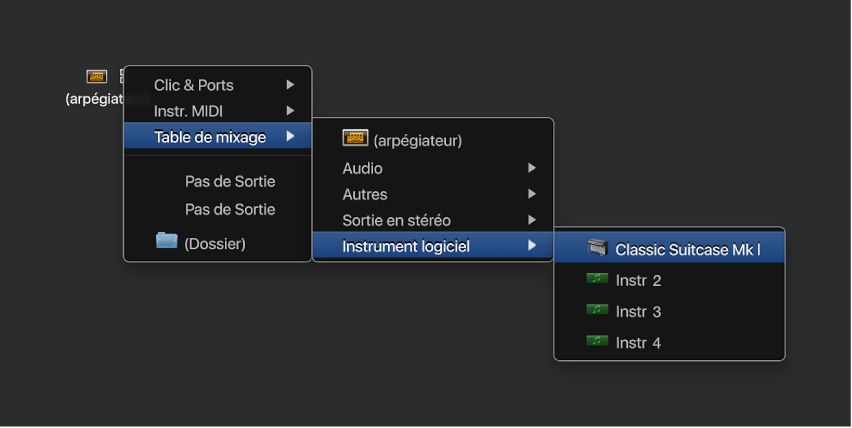Expand the Sortie en stéréo arrow
Screen dimensions: 852x428
[x=533, y=220]
